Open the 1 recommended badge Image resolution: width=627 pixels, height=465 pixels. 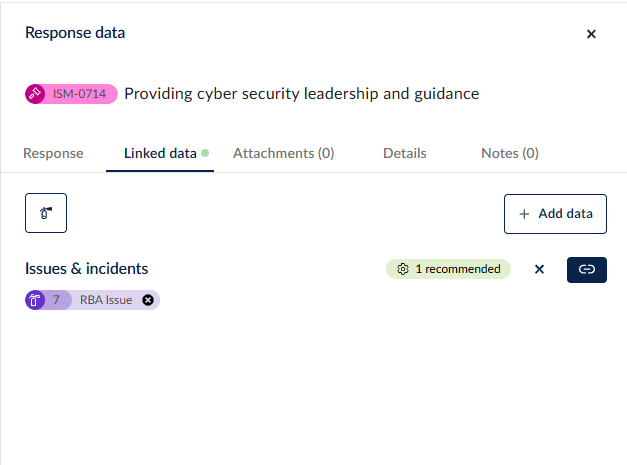point(448,269)
